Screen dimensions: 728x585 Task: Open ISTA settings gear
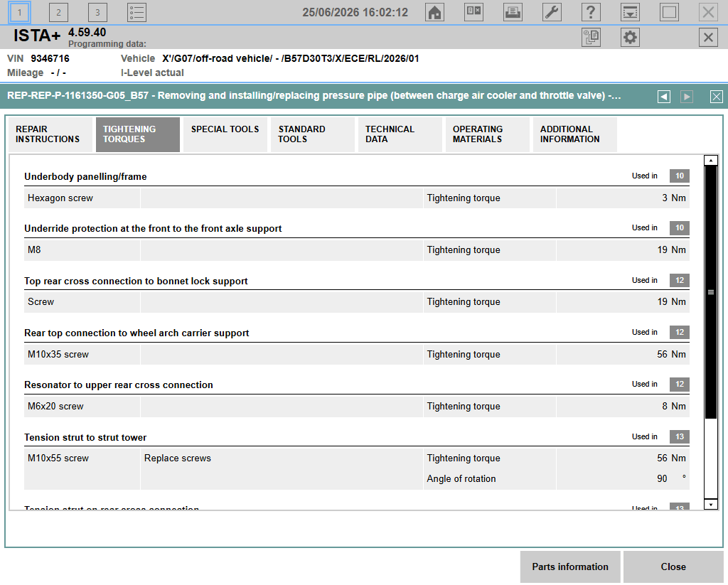pos(630,37)
